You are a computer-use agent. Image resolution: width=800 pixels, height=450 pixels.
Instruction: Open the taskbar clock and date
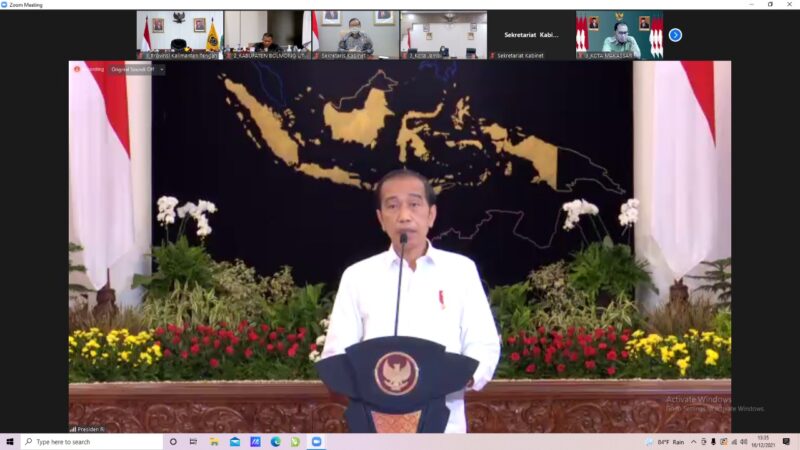click(x=763, y=441)
